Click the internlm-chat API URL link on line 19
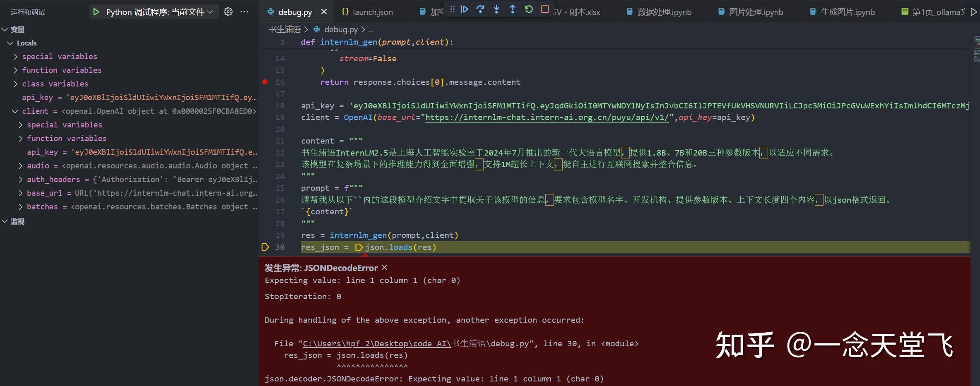Image resolution: width=980 pixels, height=386 pixels. pyautogui.click(x=550, y=117)
